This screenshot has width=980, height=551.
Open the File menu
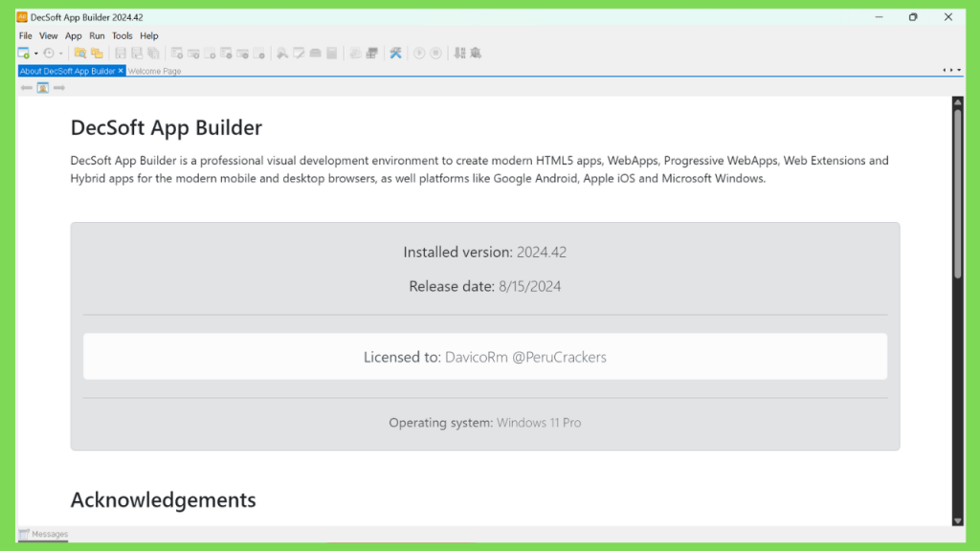click(x=26, y=35)
